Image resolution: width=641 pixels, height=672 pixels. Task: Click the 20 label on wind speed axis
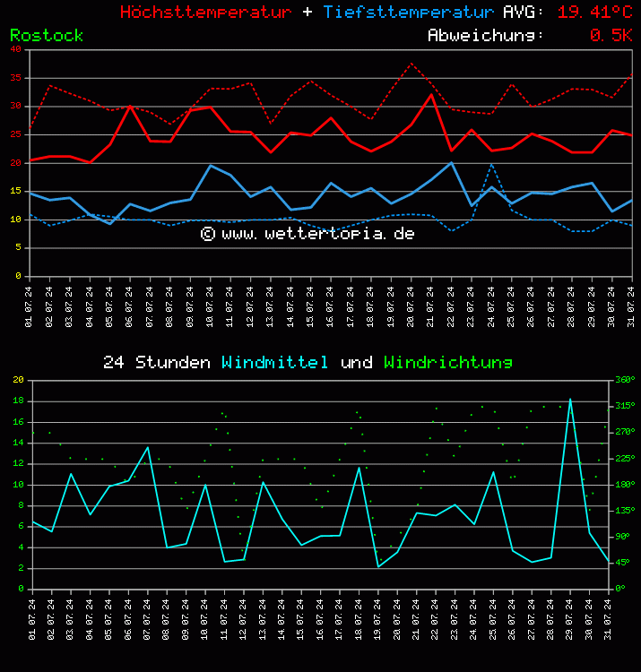point(18,380)
